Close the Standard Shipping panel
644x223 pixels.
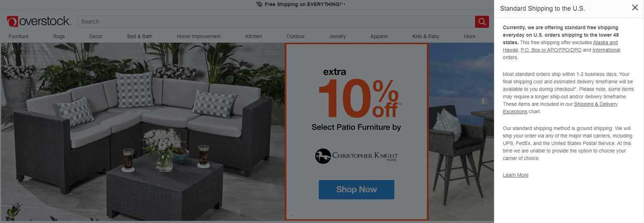635,8
